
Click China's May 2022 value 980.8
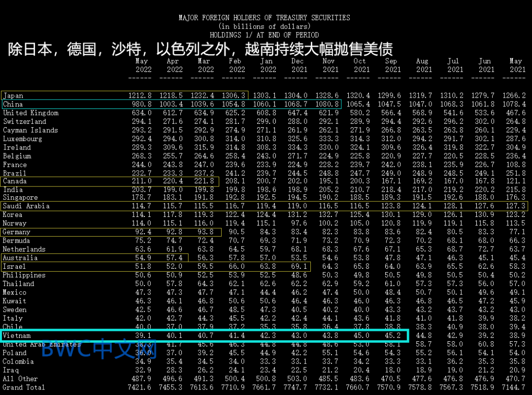[x=142, y=104]
